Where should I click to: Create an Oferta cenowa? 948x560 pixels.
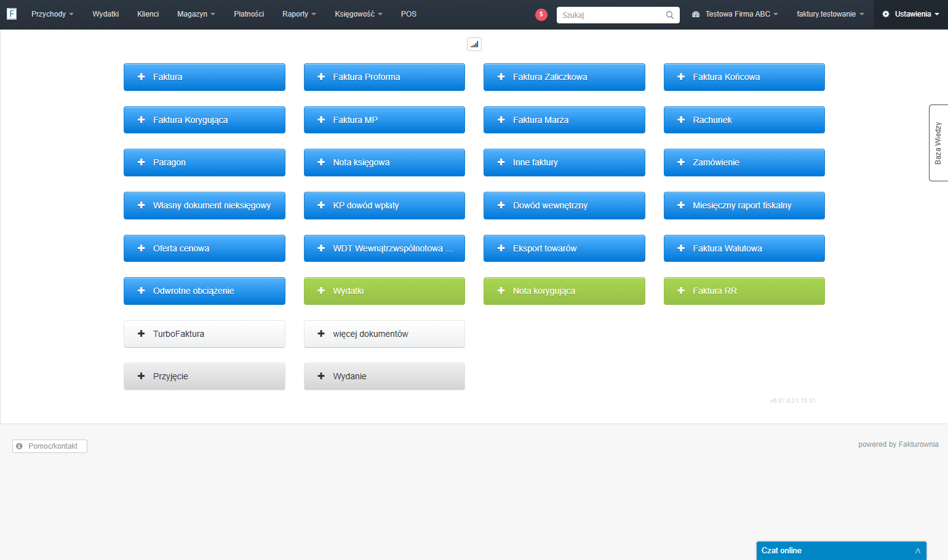click(204, 248)
